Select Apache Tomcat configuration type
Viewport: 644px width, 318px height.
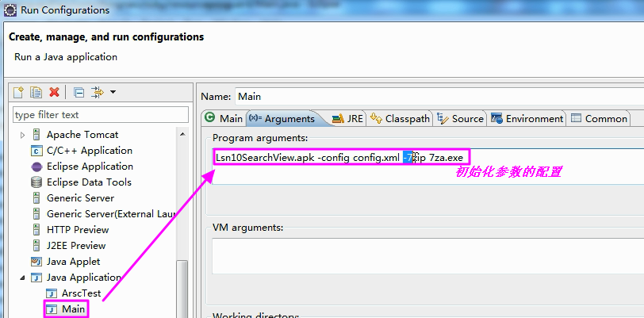(82, 135)
